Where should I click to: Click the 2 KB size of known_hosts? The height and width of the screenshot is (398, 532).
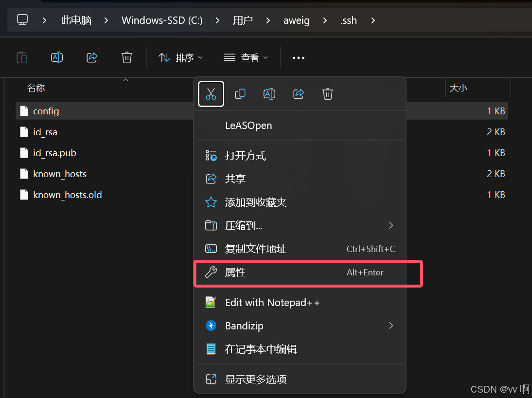[496, 174]
